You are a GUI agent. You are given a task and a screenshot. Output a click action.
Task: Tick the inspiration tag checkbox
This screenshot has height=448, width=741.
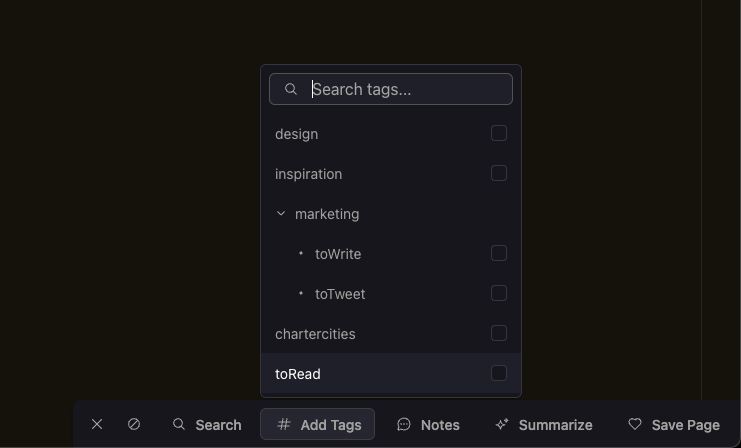[x=499, y=173]
